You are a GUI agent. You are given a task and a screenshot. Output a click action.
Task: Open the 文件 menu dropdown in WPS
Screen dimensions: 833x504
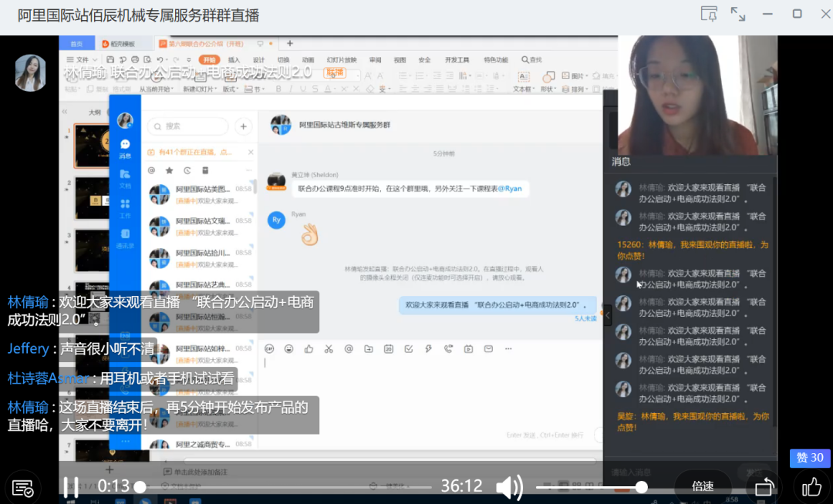pos(83,60)
